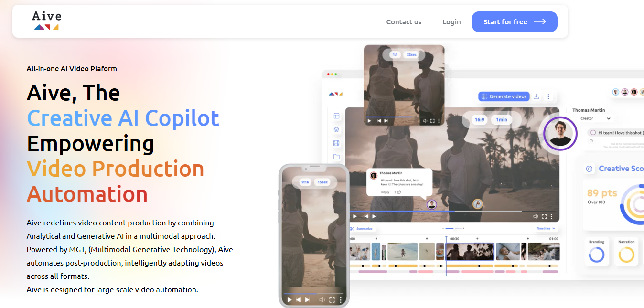Click the Generate videos button
Image resolution: width=644 pixels, height=308 pixels.
[504, 96]
